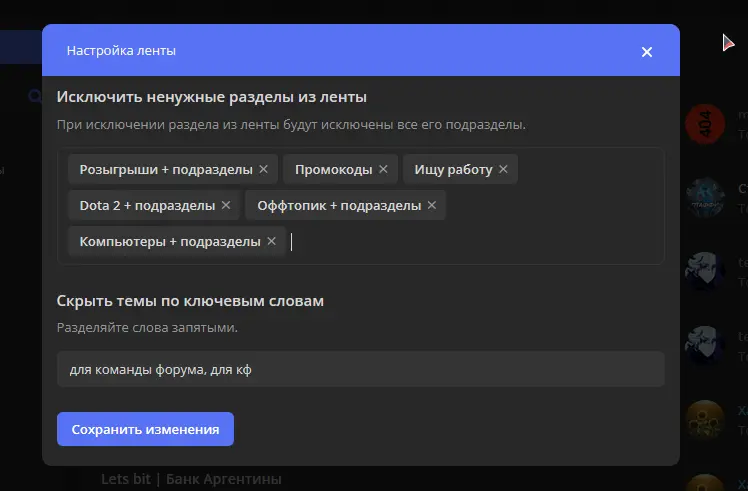The width and height of the screenshot is (748, 491).
Task: Select the Розыгрыши + подразделы tag label
Action: point(166,169)
